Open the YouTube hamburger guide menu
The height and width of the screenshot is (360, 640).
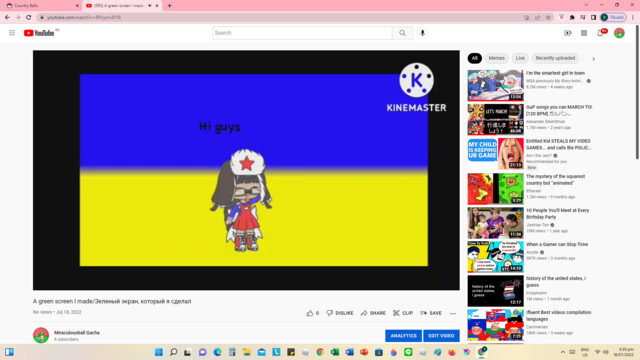[12, 33]
